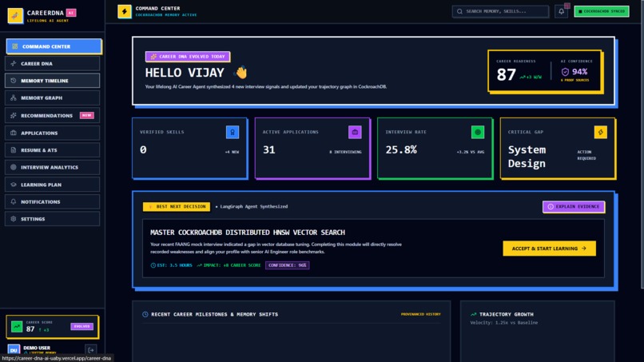Click the waving hand emoji

click(x=241, y=72)
